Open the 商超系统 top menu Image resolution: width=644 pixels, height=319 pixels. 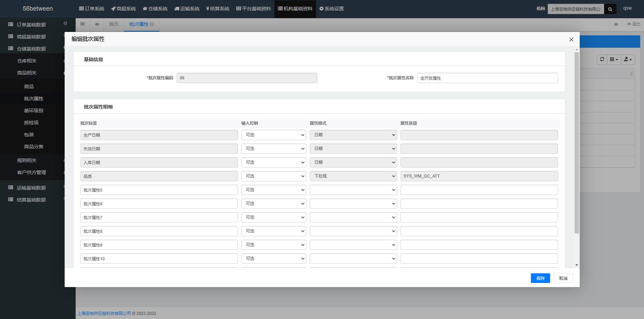[123, 9]
